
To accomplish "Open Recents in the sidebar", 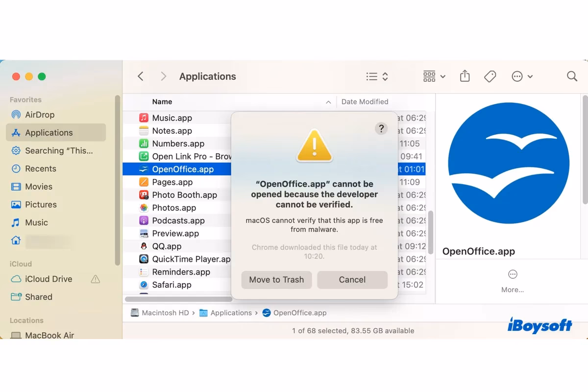I will 56,169.
